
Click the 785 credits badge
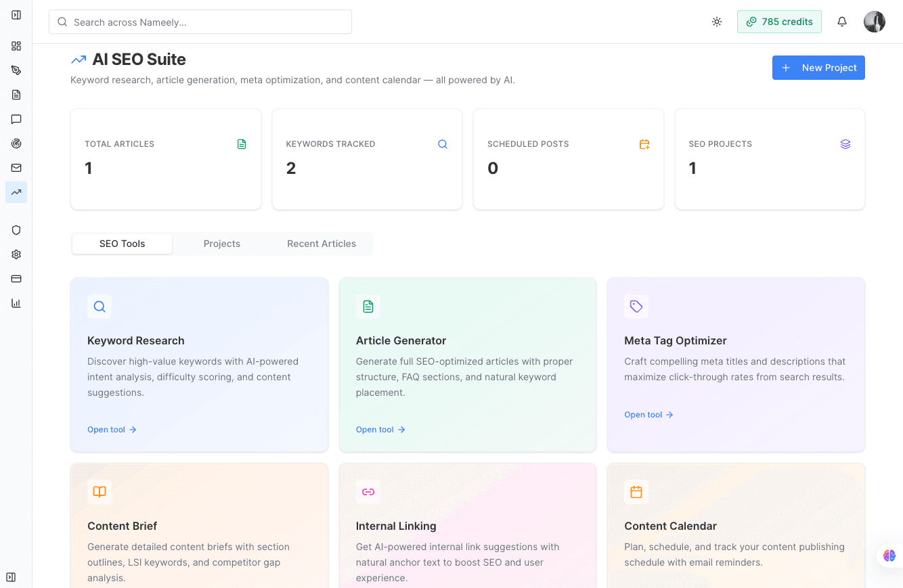click(x=779, y=21)
